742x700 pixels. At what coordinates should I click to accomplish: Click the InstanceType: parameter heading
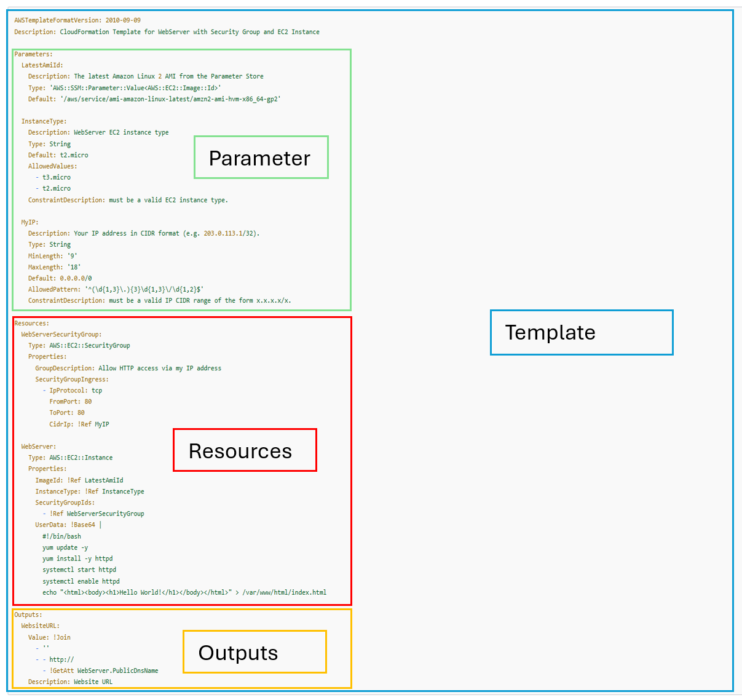44,121
